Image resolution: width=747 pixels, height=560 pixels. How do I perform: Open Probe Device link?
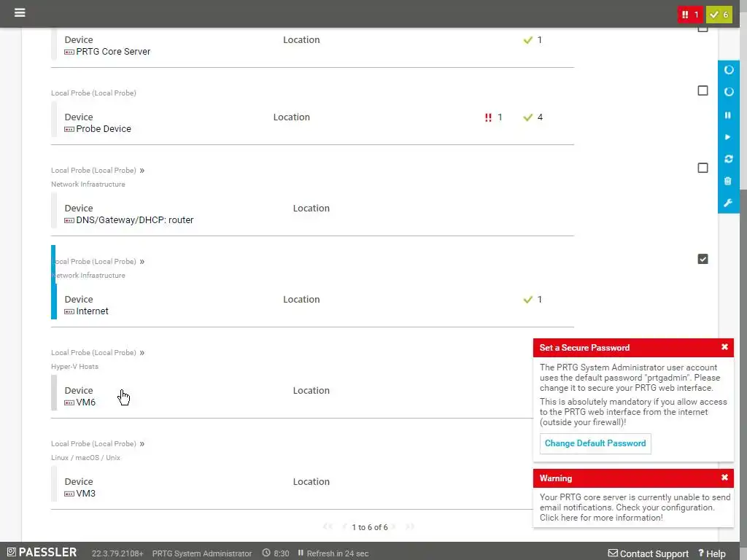click(x=104, y=128)
